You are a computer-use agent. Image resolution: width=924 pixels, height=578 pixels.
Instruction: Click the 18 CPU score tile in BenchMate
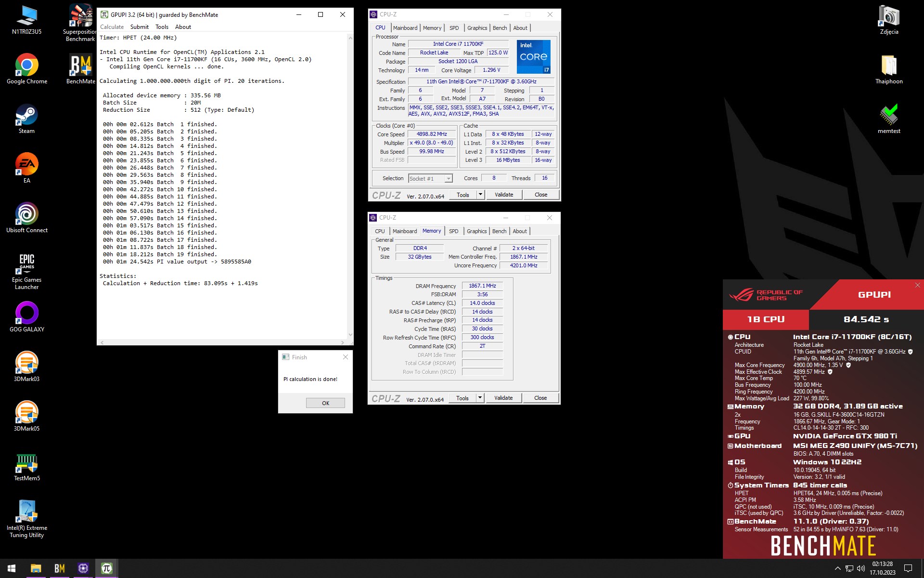click(x=766, y=319)
